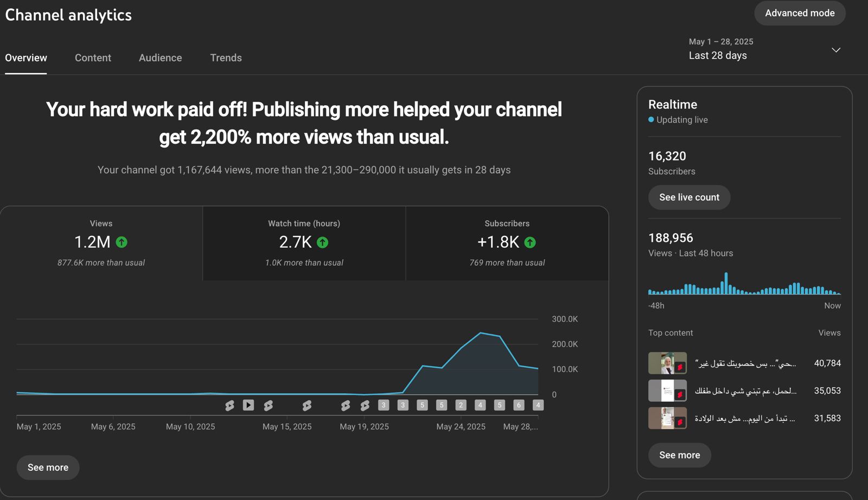Image resolution: width=868 pixels, height=500 pixels.
Task: Switch to the Content tab
Action: pyautogui.click(x=93, y=57)
